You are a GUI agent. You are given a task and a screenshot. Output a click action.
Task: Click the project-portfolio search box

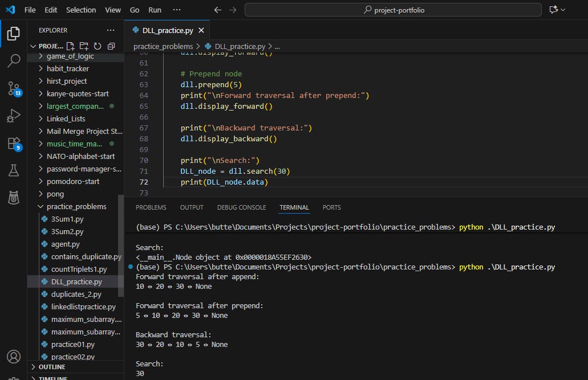coord(393,10)
